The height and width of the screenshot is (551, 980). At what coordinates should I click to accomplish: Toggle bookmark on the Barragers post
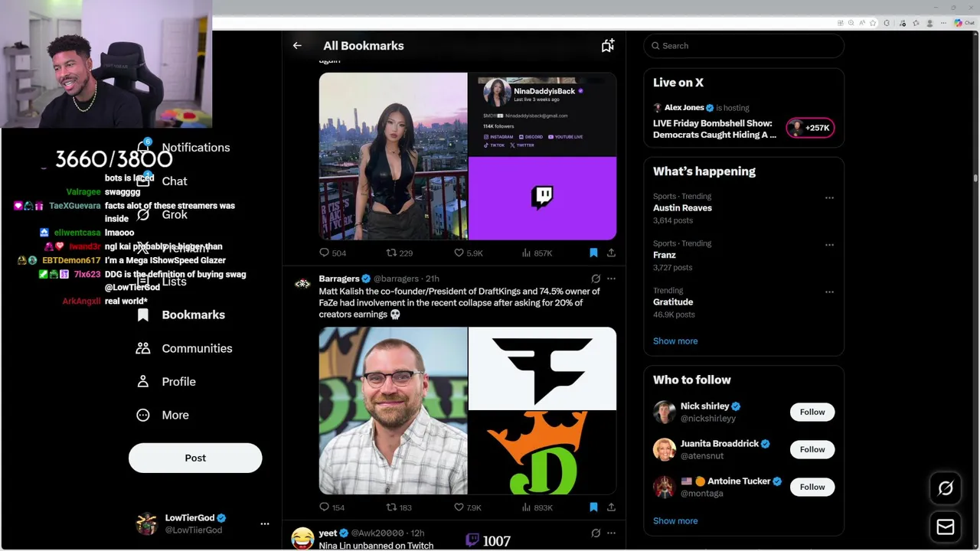pos(593,507)
